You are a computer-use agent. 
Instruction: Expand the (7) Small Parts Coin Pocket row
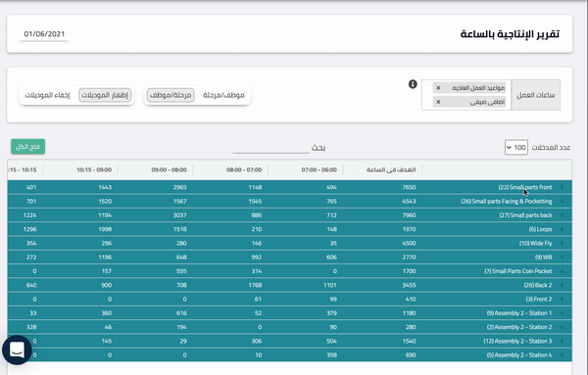[x=562, y=271]
